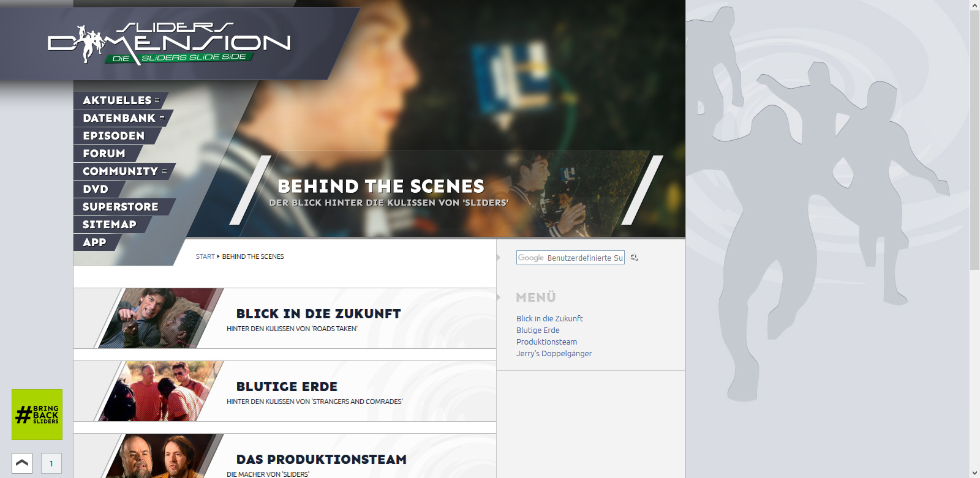Click the page number 1 button
The width and height of the screenshot is (980, 478).
(51, 463)
